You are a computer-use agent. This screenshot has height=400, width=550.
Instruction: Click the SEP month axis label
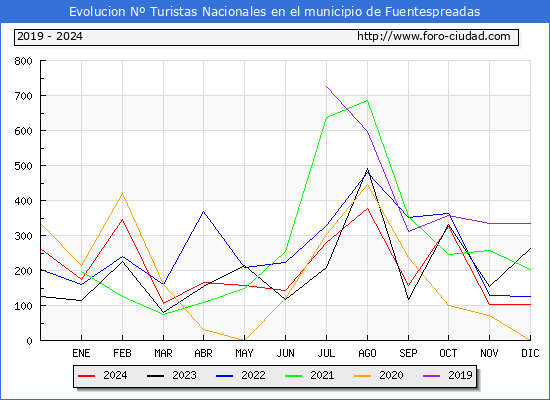point(408,353)
